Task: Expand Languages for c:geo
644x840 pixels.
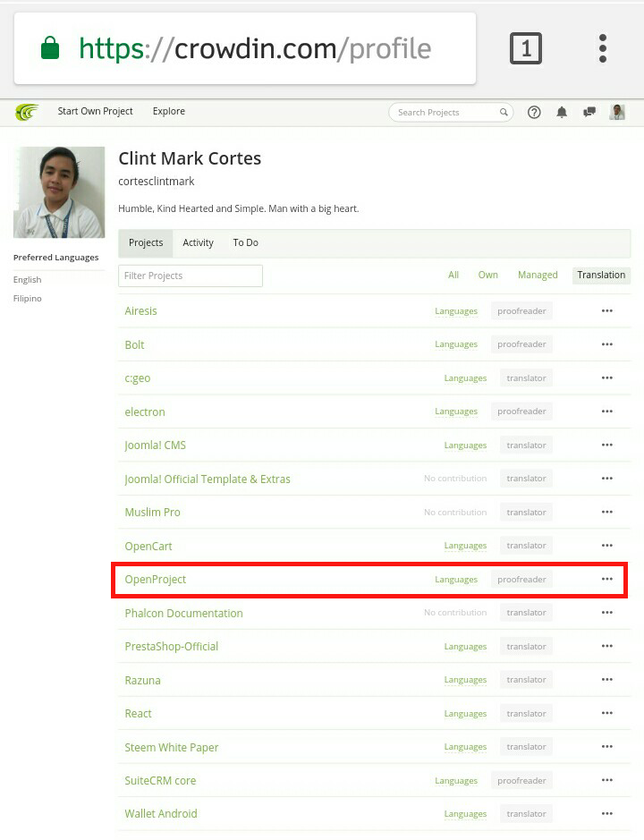Action: pyautogui.click(x=465, y=378)
